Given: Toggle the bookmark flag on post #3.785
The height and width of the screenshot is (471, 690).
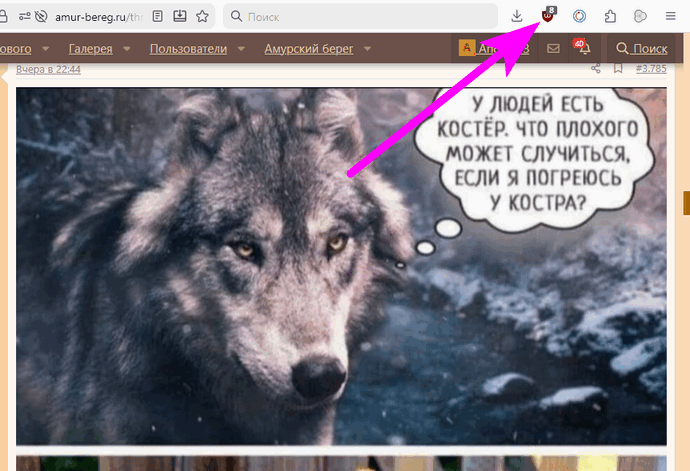Looking at the screenshot, I should [x=618, y=69].
